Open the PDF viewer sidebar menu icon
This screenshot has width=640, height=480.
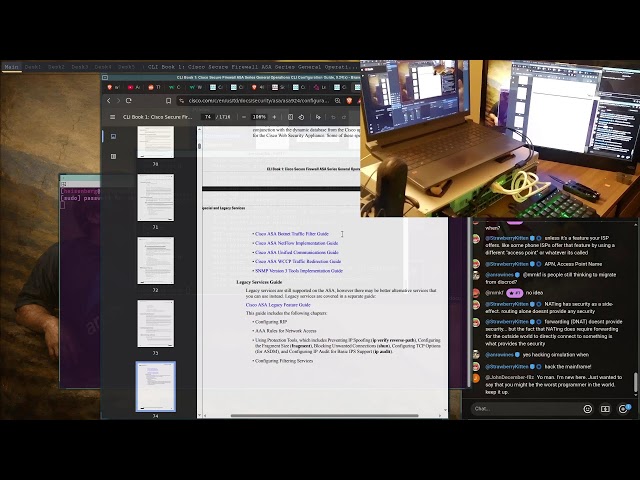click(112, 117)
